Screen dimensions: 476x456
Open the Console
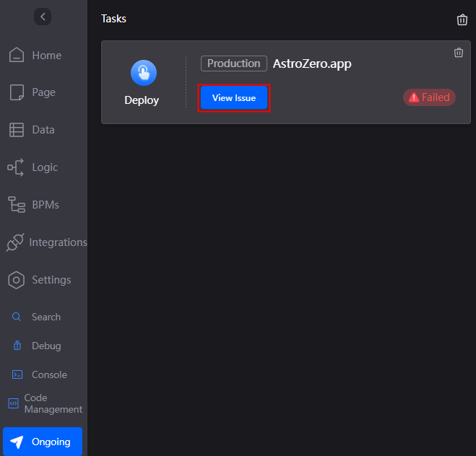tap(40, 374)
